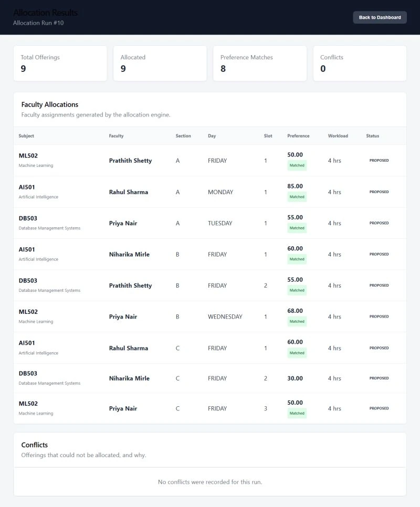Click the 'Workload' column header
This screenshot has height=507, width=420.
pyautogui.click(x=338, y=136)
